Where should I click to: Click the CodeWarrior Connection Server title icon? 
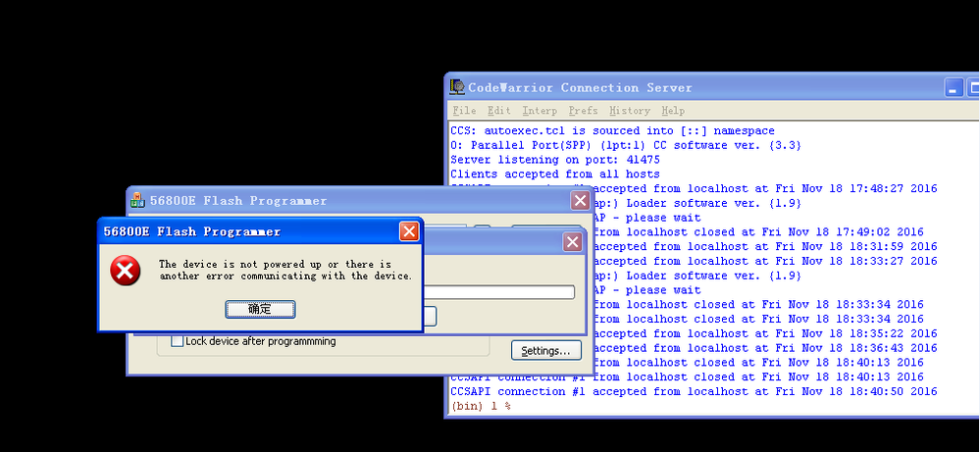tap(457, 87)
